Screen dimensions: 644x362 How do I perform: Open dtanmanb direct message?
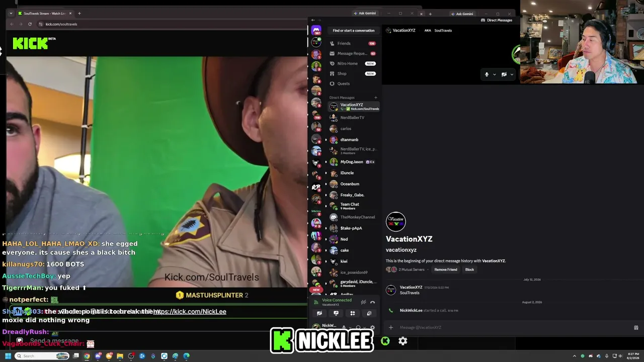tap(354, 140)
